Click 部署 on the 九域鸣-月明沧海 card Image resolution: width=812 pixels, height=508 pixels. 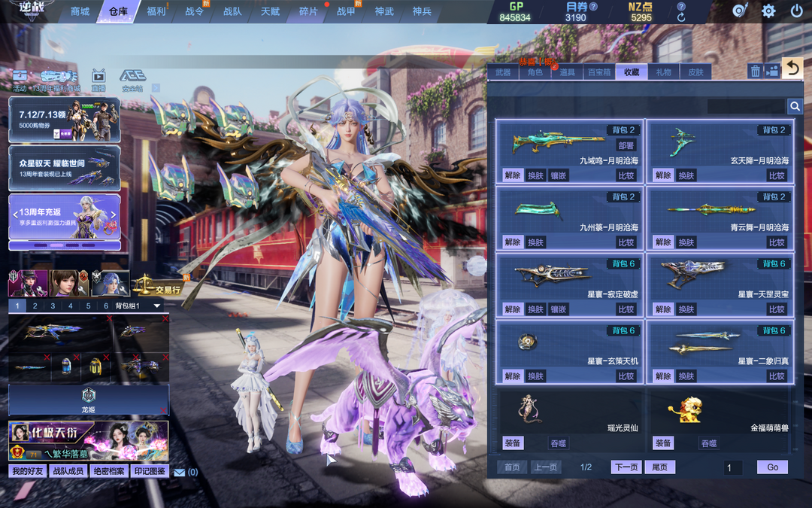pyautogui.click(x=626, y=146)
